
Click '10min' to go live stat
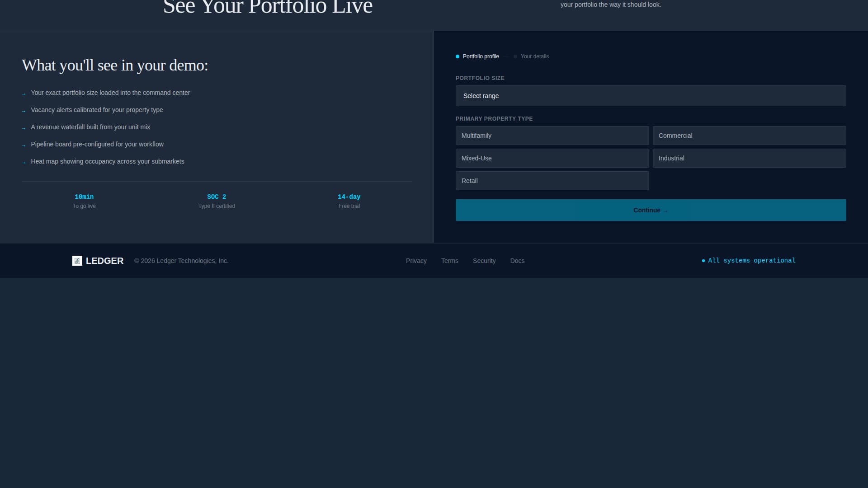pos(84,197)
